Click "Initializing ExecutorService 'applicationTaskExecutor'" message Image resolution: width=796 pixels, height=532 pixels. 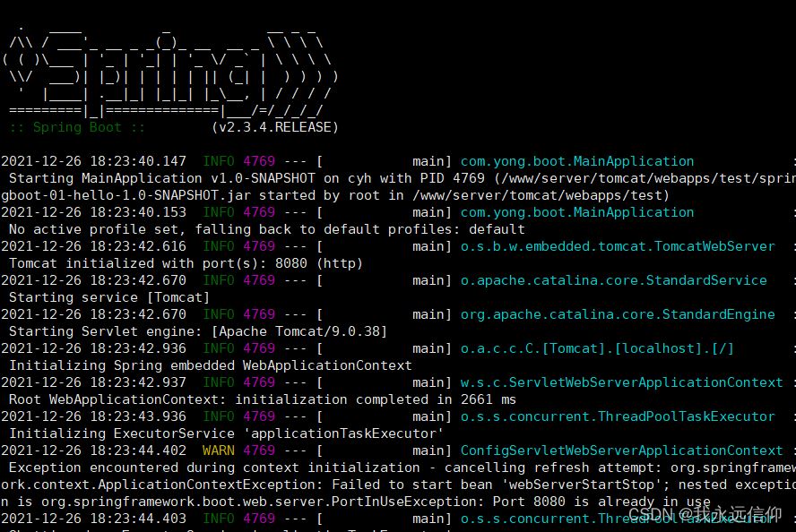tap(227, 433)
